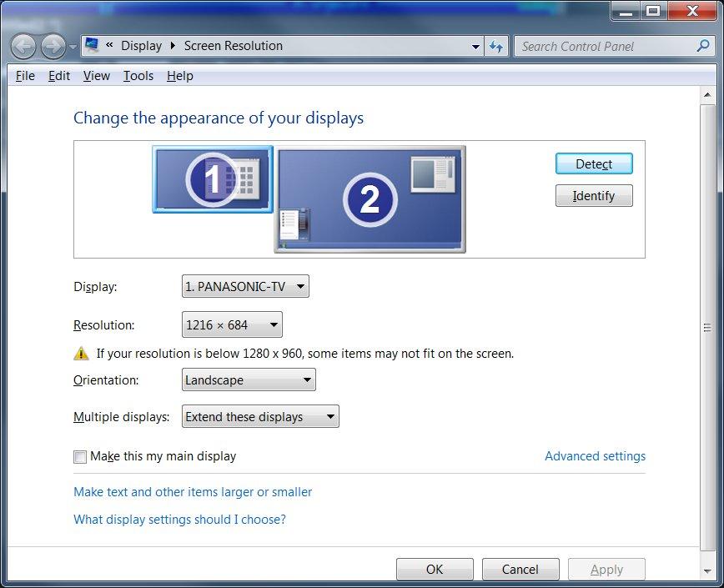Expand the arrow after Display breadcrumb

[x=173, y=46]
